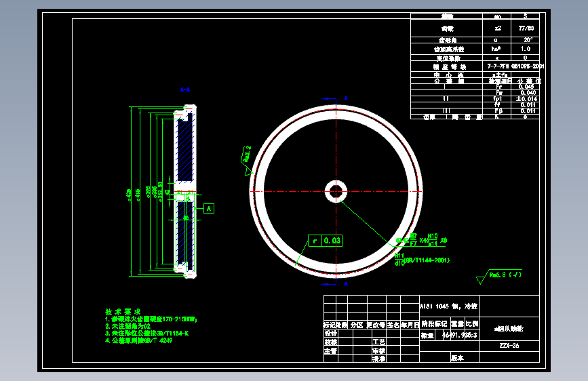Select the central hub bore circle

tap(336, 191)
